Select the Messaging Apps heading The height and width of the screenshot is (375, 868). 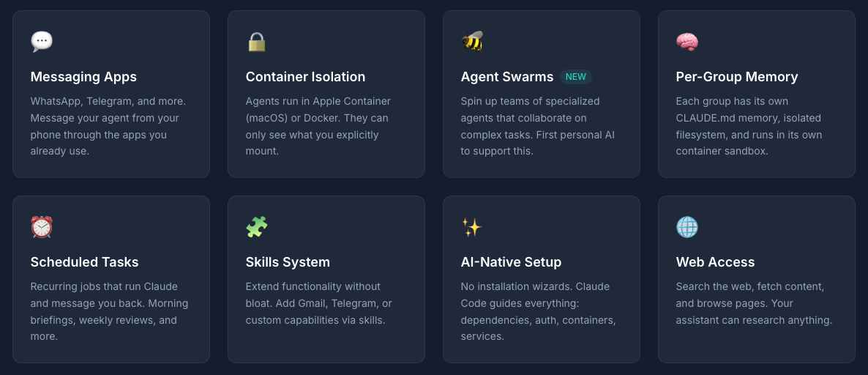(x=83, y=77)
